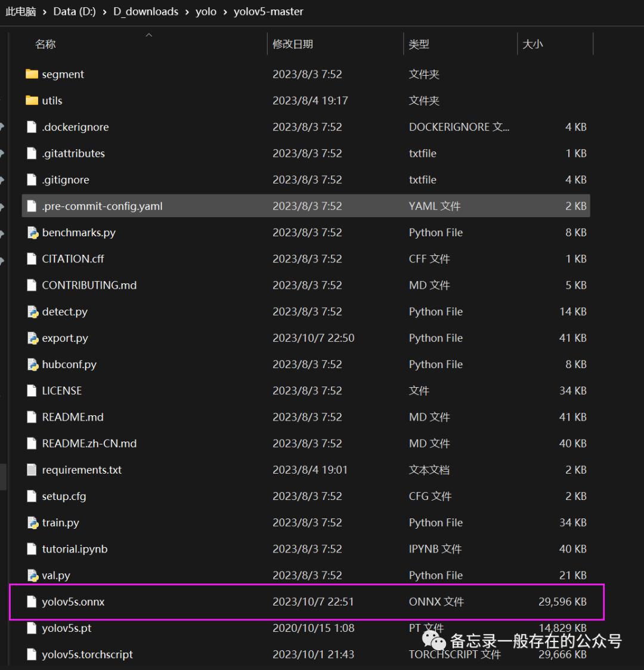The width and height of the screenshot is (644, 670).
Task: Click the date 2023/10/7 22:50 of export.py
Action: (x=314, y=338)
